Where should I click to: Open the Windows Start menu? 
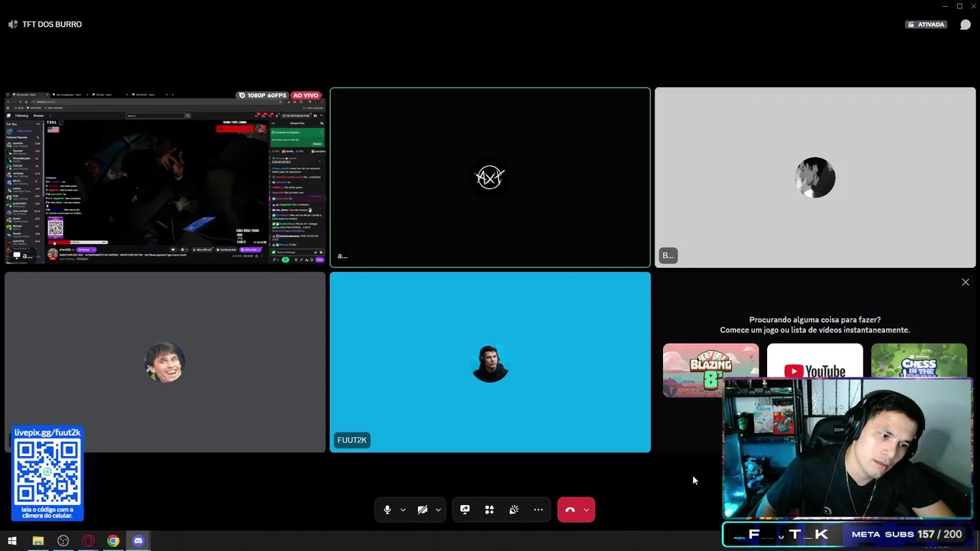12,541
